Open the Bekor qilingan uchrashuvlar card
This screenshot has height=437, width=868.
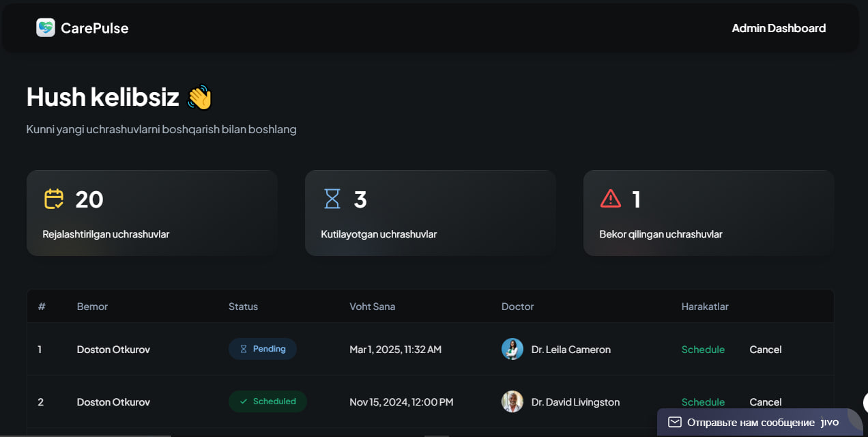[708, 213]
